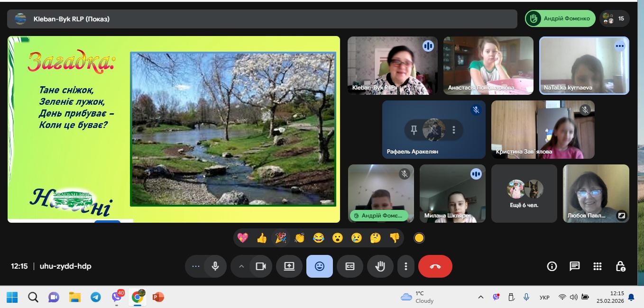The height and width of the screenshot is (308, 644).
Task: Open more options three-dot menu in toolbar
Action: tap(406, 266)
